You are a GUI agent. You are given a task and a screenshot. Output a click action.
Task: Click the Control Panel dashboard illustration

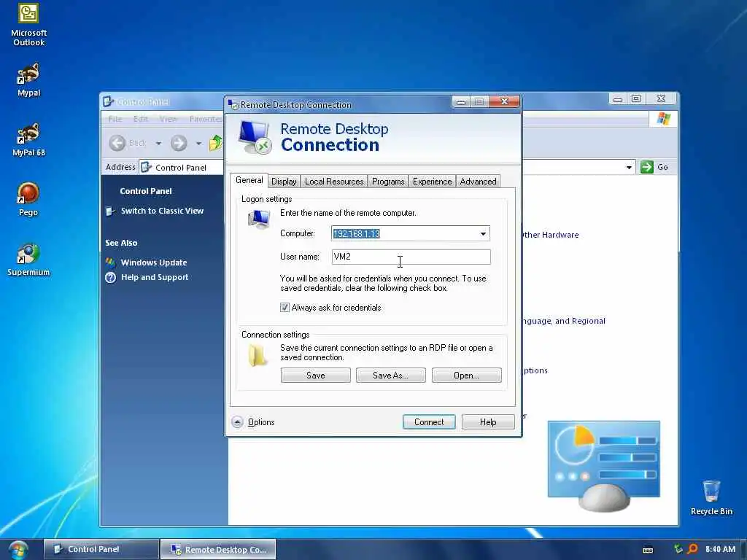[x=603, y=466]
